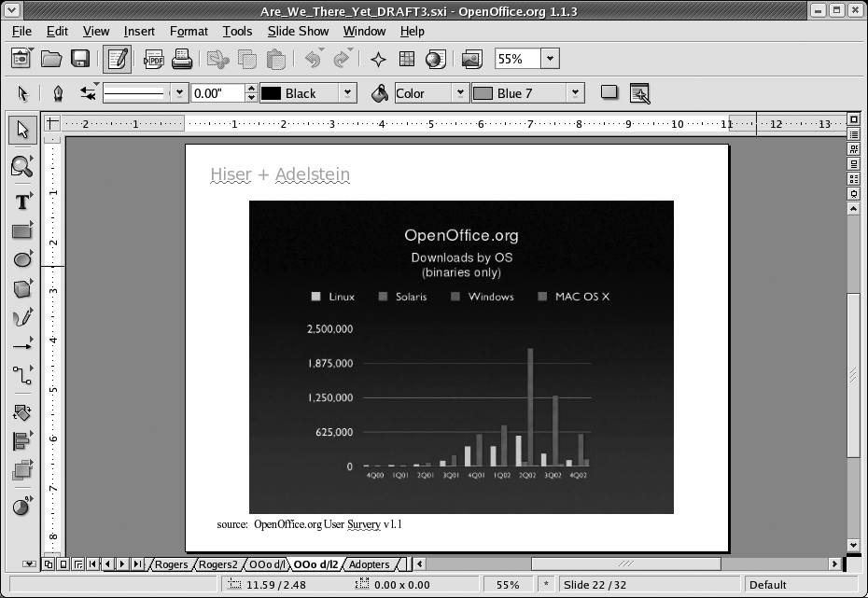Export directly as PDF

[x=153, y=59]
